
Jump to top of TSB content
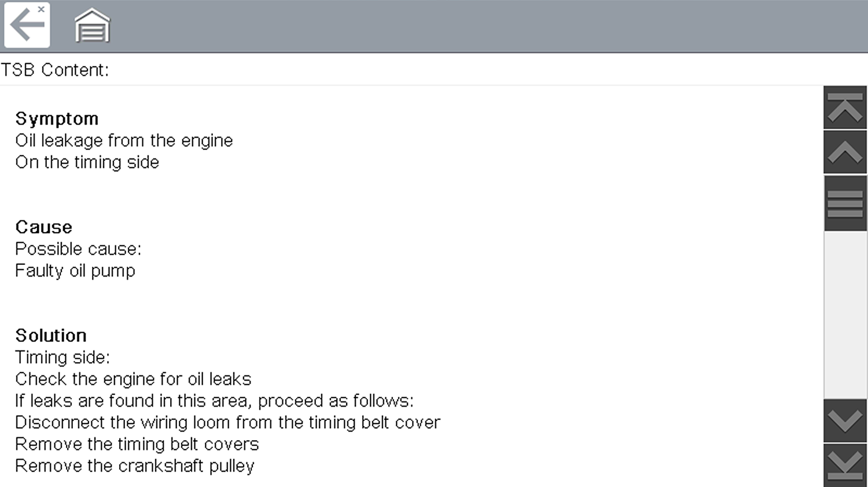[x=845, y=108]
